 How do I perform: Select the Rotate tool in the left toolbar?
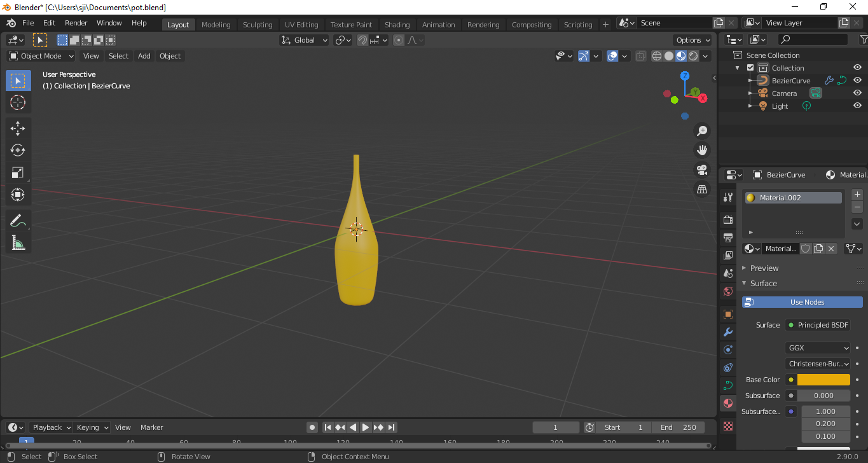point(18,150)
